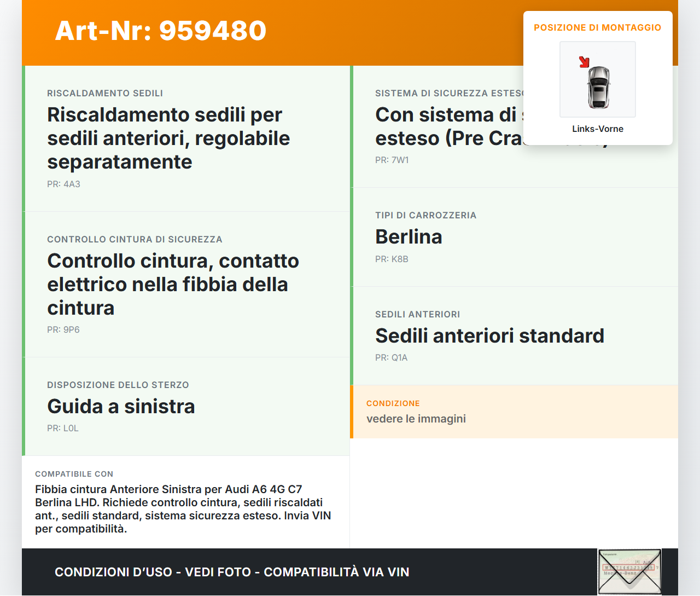Open the envelope document thumbnail
This screenshot has height=596, width=700.
pyautogui.click(x=629, y=571)
